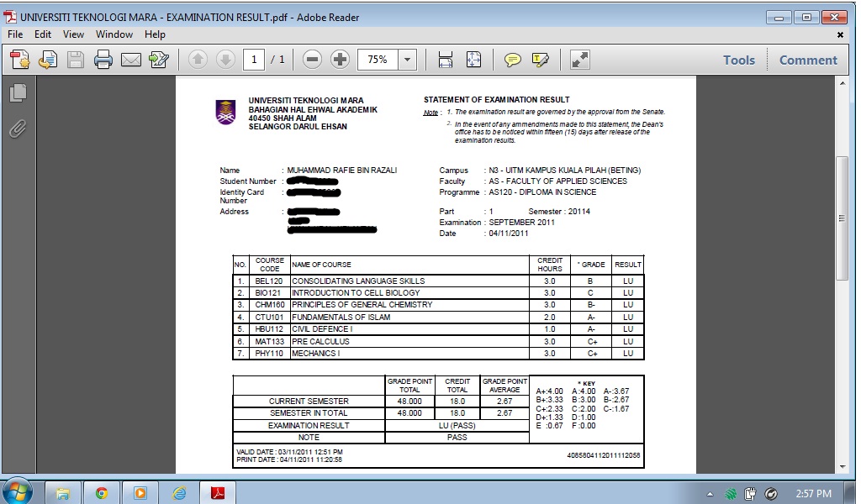This screenshot has height=504, width=861.
Task: Open the zoom level dropdown arrow
Action: point(408,60)
